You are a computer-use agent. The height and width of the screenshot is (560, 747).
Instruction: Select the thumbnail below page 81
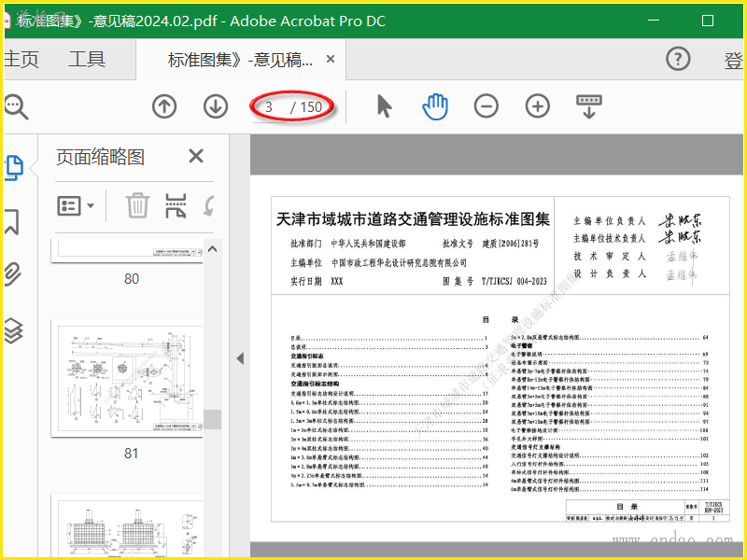click(127, 525)
